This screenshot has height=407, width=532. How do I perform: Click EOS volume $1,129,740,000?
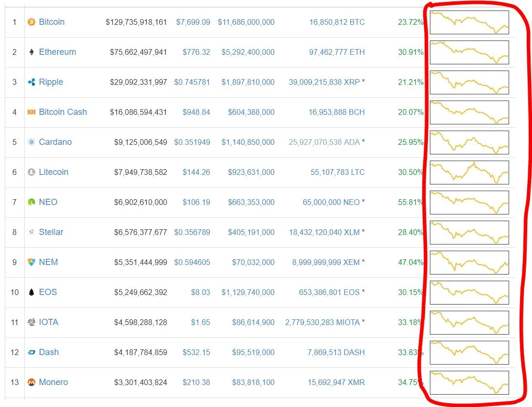point(248,293)
